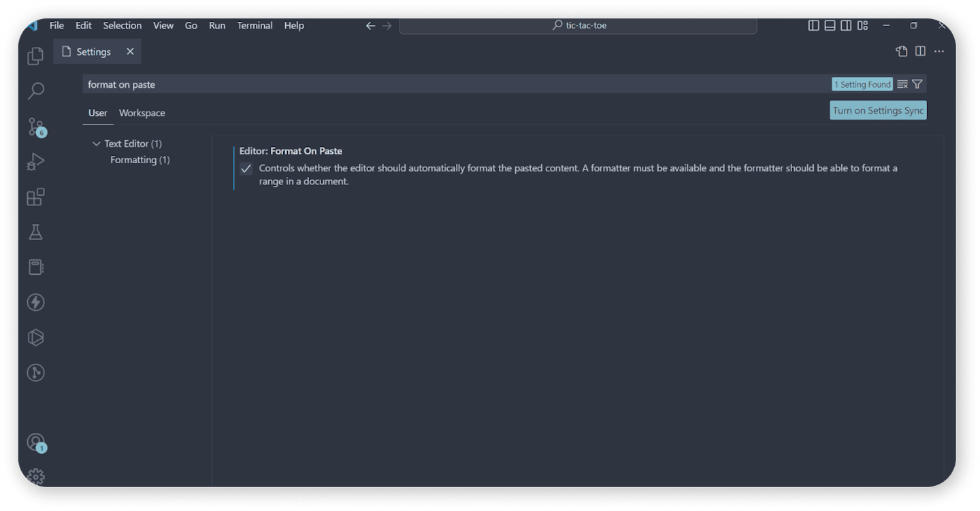Open the More Actions ellipsis menu
Viewport: 980px width, 511px height.
tap(939, 52)
